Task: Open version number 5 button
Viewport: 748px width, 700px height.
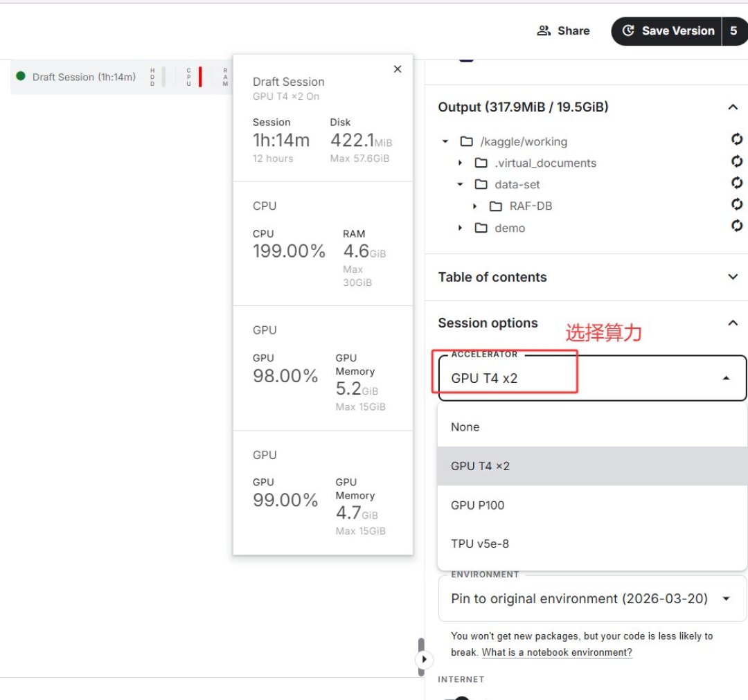Action: 733,31
